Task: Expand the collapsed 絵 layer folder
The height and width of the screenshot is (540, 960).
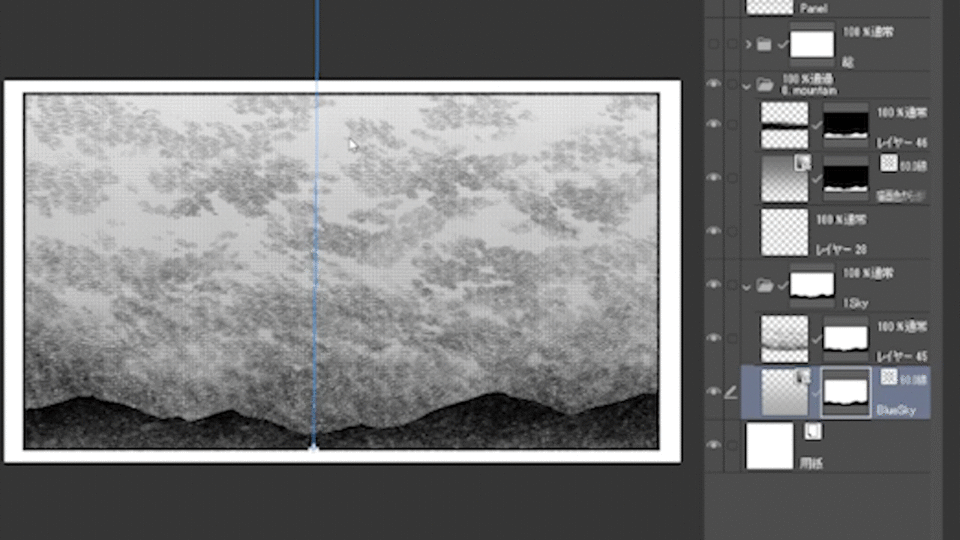Action: 748,45
